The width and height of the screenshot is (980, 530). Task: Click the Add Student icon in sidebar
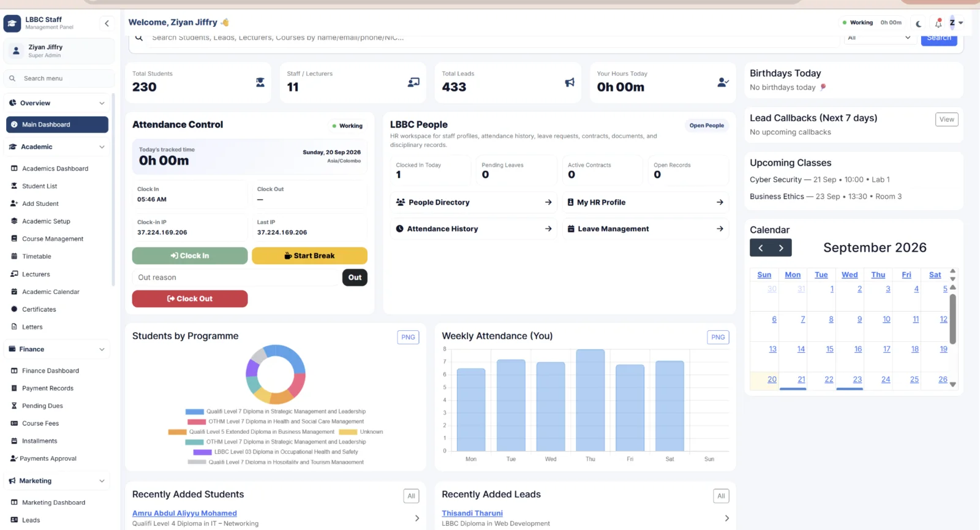(14, 203)
